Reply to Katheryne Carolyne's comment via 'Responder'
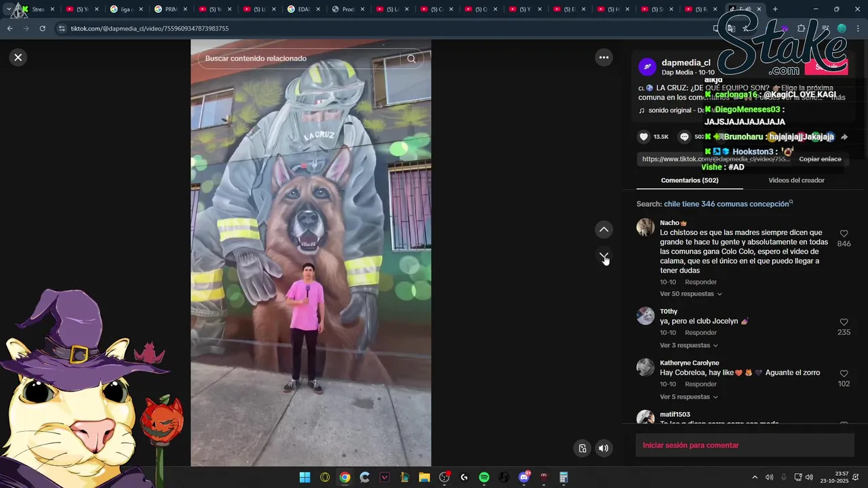The width and height of the screenshot is (868, 488). (701, 384)
